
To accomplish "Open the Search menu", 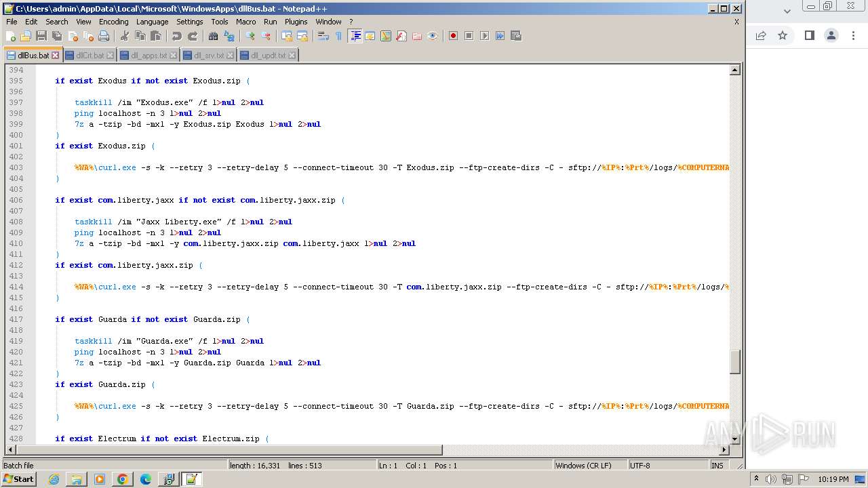I will (x=57, y=22).
